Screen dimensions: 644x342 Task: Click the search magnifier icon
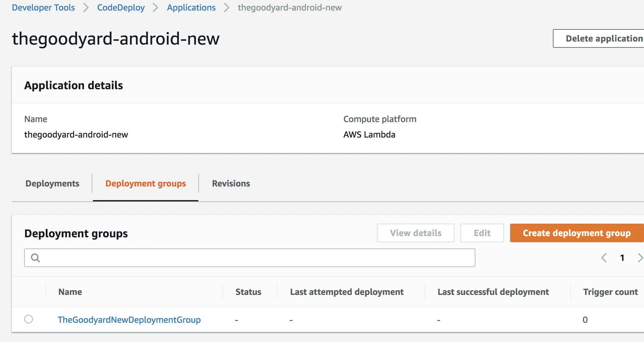[36, 258]
